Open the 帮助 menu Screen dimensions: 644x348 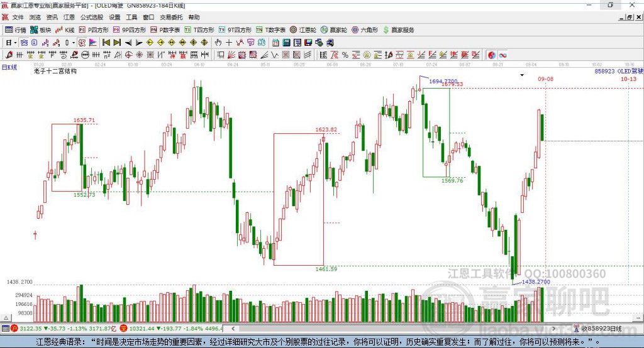point(194,17)
